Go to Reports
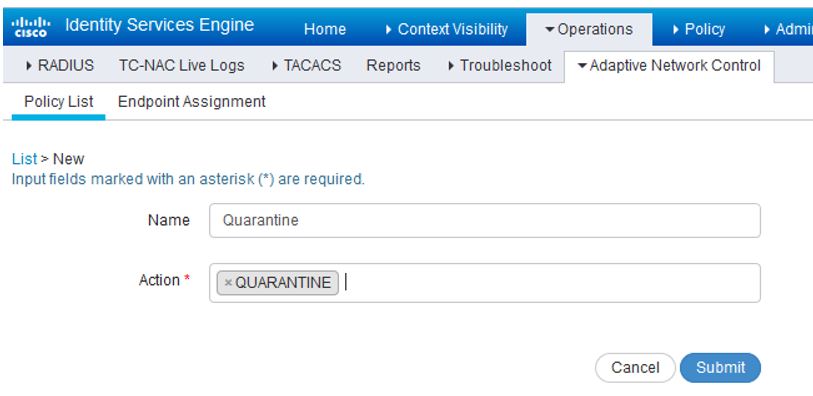813x396 pixels. (x=393, y=65)
